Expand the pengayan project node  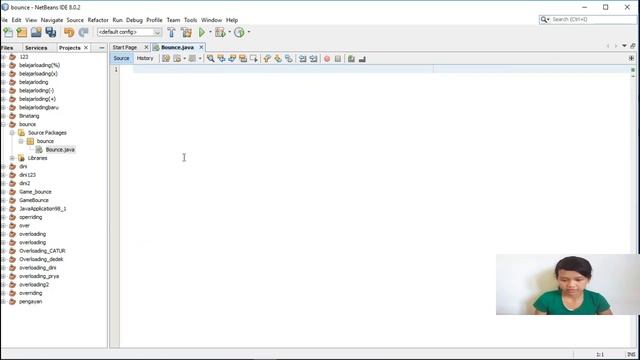(x=4, y=302)
